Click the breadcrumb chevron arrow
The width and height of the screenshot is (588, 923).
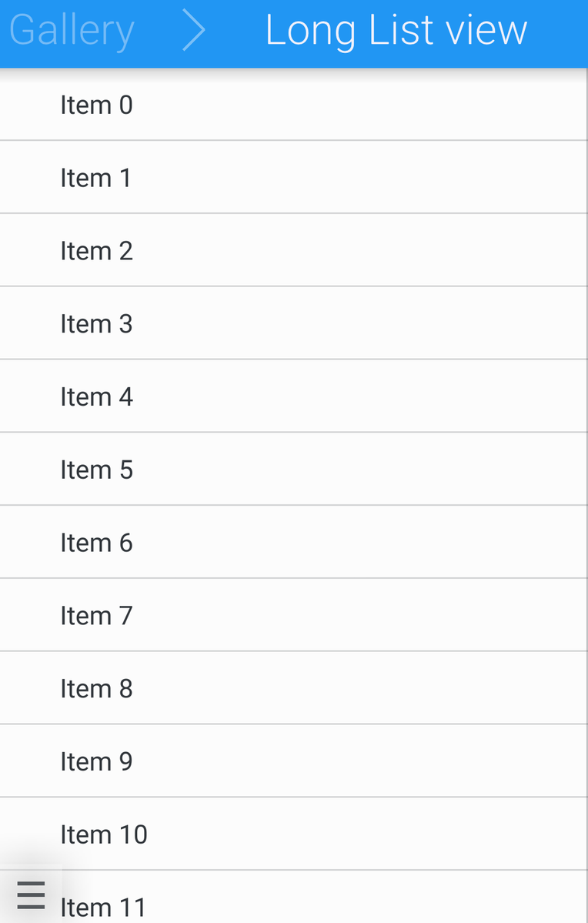click(x=194, y=31)
